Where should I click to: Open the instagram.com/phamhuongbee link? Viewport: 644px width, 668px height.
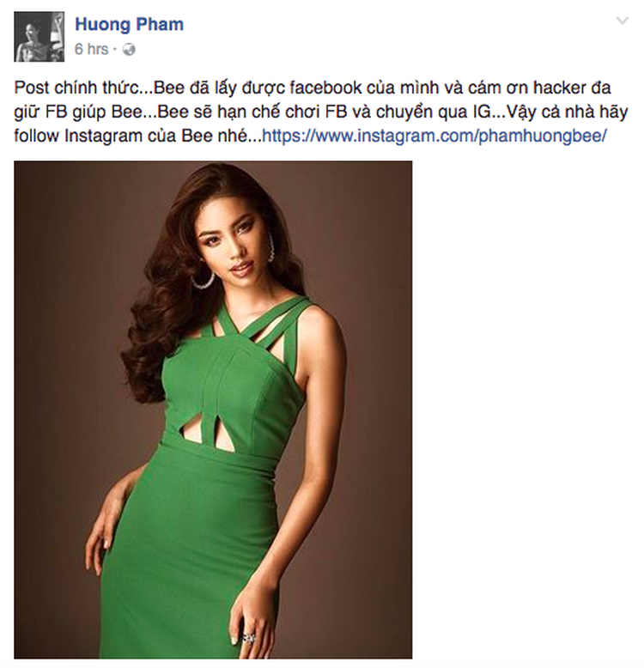tap(434, 136)
